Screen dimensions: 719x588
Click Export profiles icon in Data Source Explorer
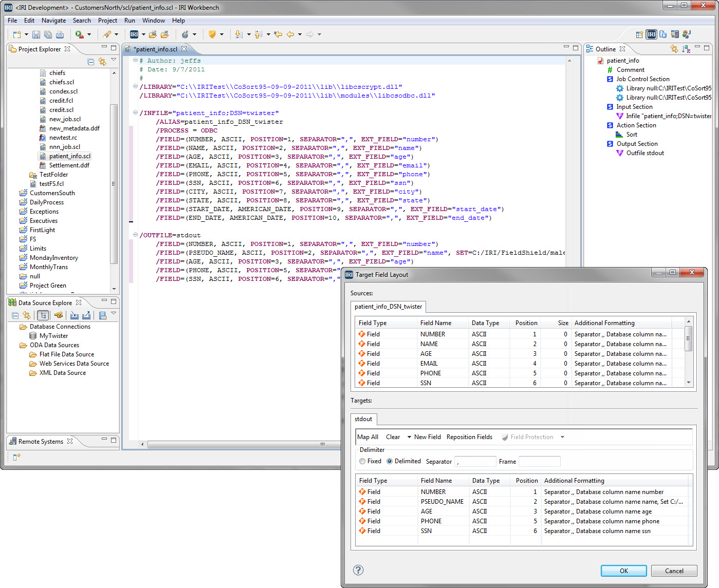click(86, 315)
